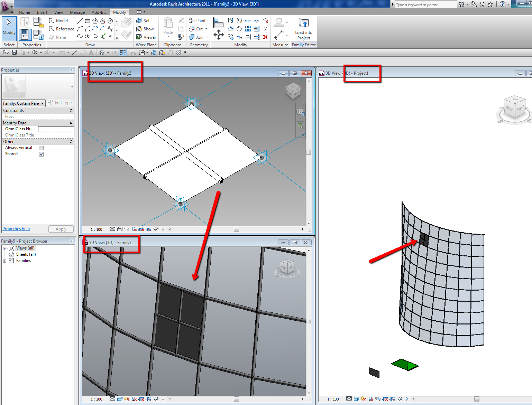Open the Home ribbon tab
The width and height of the screenshot is (532, 405).
[25, 12]
